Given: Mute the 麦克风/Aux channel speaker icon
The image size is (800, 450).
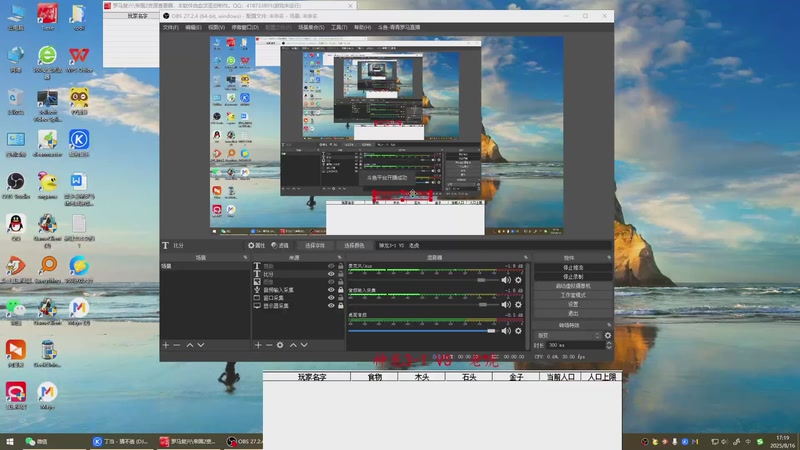Looking at the screenshot, I should point(506,280).
